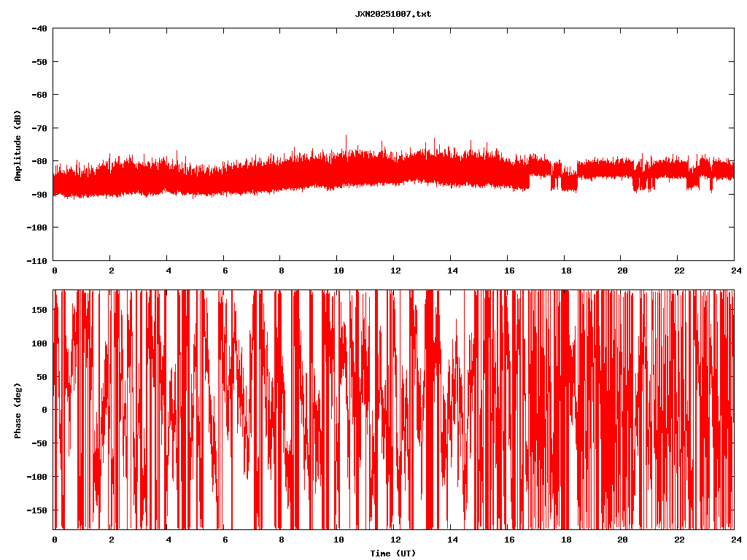Click the plot title JXN20251007.txt

[392, 14]
